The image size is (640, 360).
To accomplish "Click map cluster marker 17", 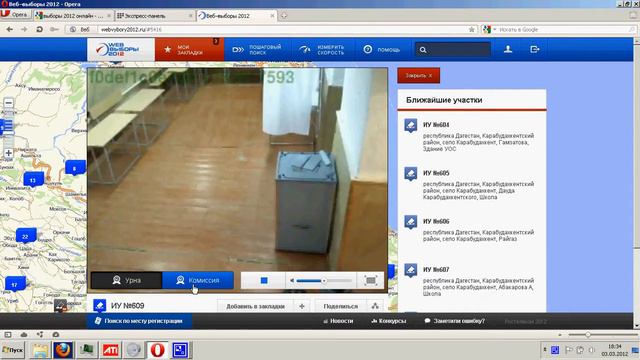I will coord(15,284).
